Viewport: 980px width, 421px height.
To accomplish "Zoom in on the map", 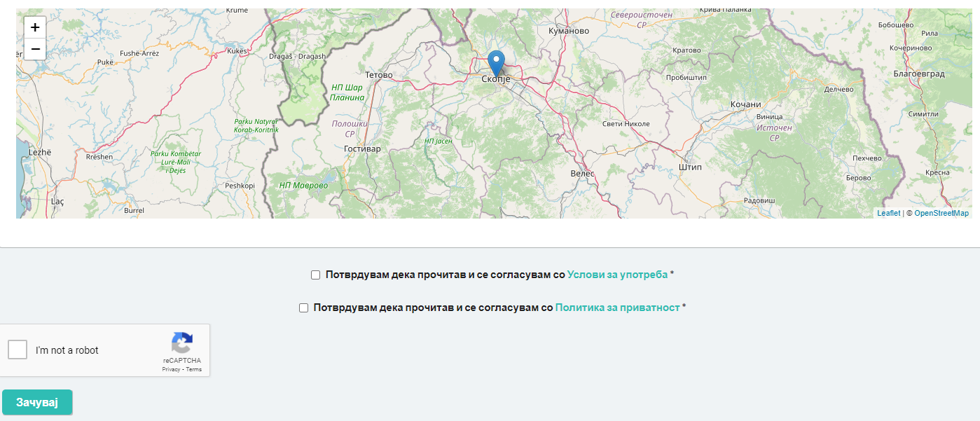I will [35, 28].
